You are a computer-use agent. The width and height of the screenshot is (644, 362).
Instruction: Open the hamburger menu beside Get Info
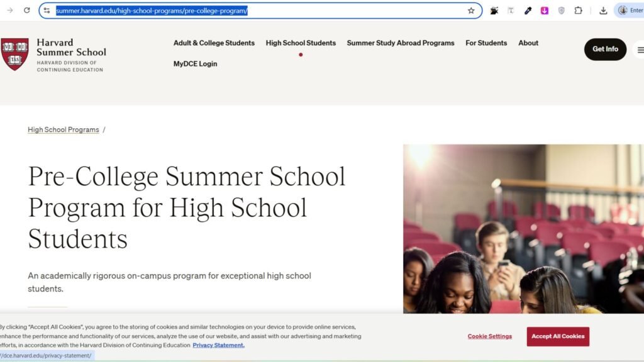(x=640, y=50)
